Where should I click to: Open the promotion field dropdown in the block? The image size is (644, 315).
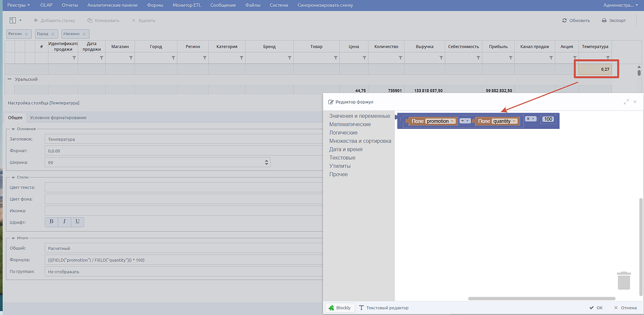[452, 121]
